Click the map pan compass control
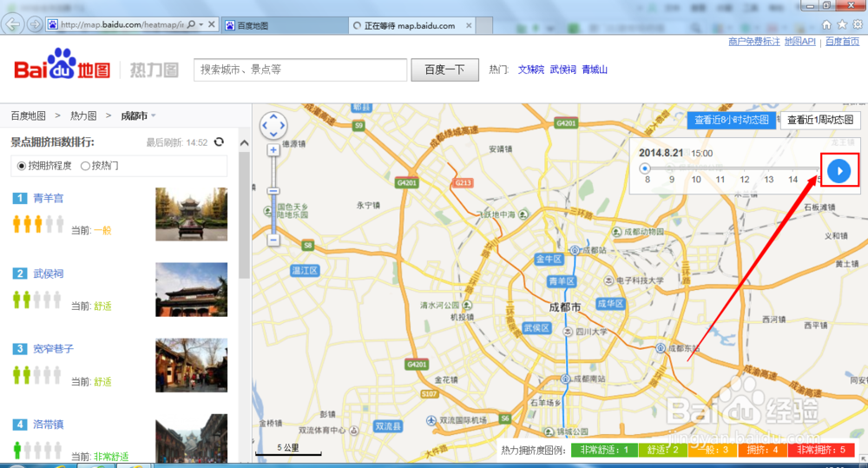This screenshot has height=468, width=868. pyautogui.click(x=273, y=126)
